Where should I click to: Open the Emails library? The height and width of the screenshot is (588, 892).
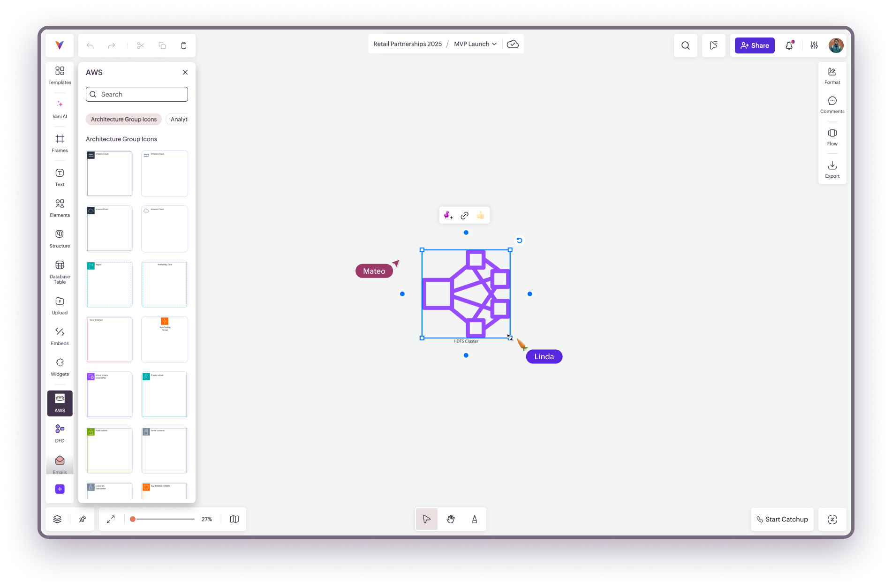(x=60, y=465)
